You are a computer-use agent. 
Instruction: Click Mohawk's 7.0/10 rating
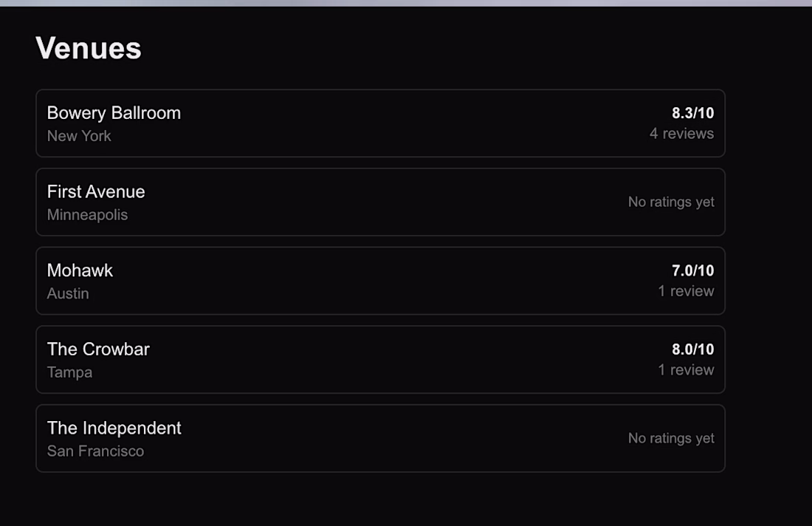[x=692, y=270]
